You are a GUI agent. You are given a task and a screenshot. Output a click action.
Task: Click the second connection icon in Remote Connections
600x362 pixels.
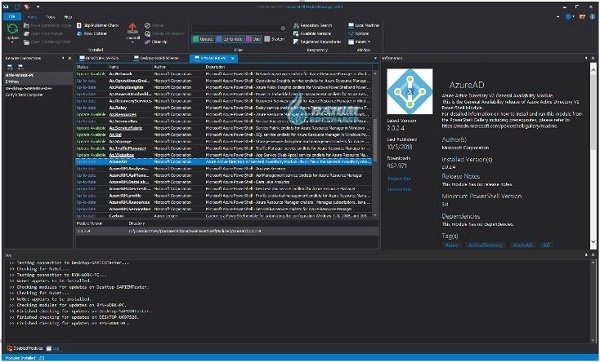click(20, 67)
